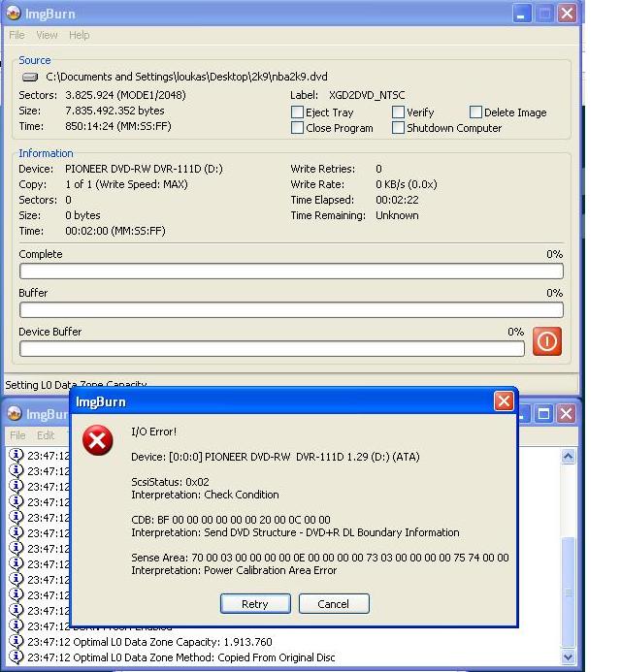Click the red error icon in the dialog
The height and width of the screenshot is (672, 621).
click(x=97, y=440)
